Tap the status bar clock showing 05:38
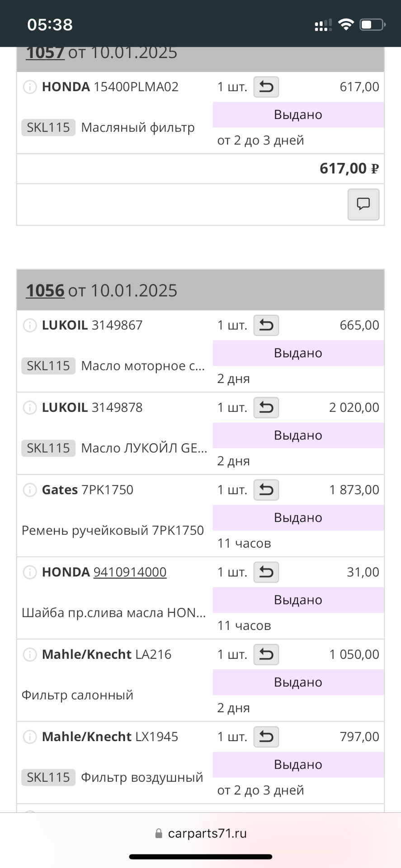Screen dimensions: 401x868 click(50, 24)
